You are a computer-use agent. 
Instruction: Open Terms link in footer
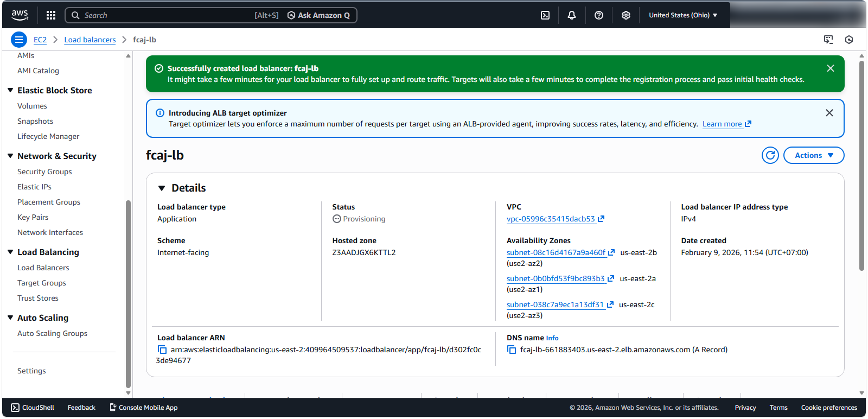pyautogui.click(x=778, y=408)
